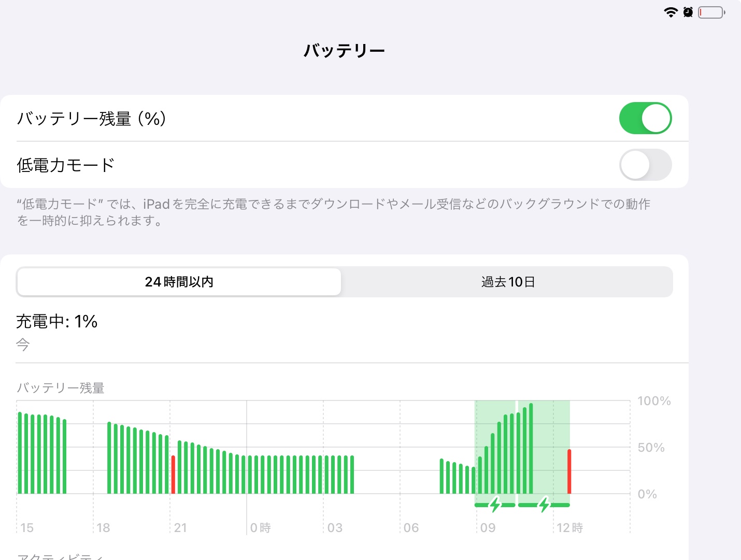Tap the charging bolt icon nearest 12時
The height and width of the screenshot is (560, 741).
pos(544,505)
